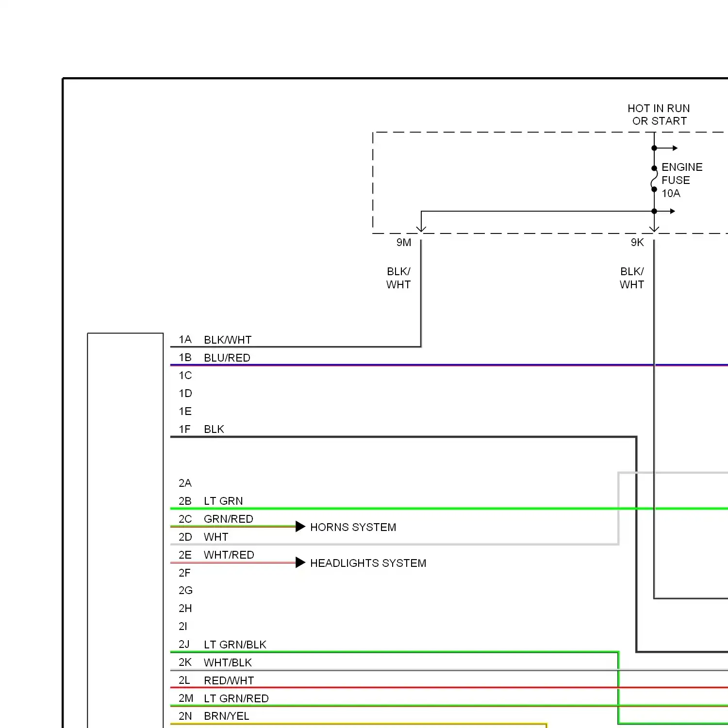The width and height of the screenshot is (728, 728).
Task: Click the BRN/YEL wire label
Action: (227, 716)
